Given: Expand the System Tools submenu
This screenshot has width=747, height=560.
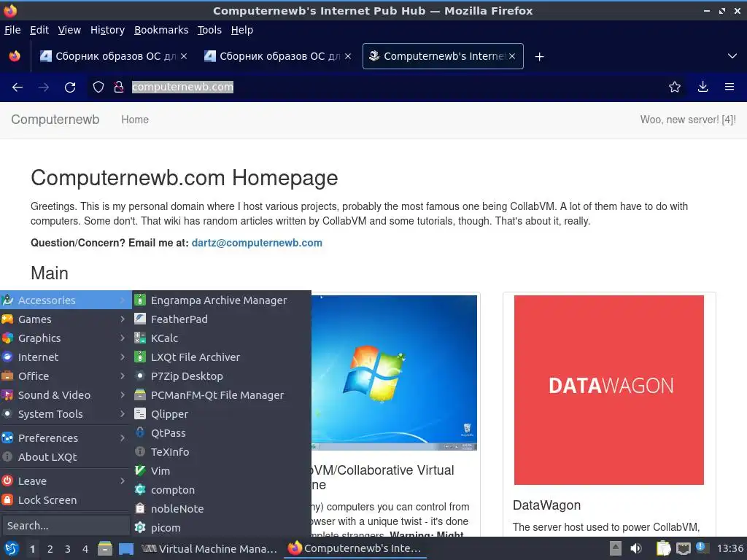Looking at the screenshot, I should point(66,414).
